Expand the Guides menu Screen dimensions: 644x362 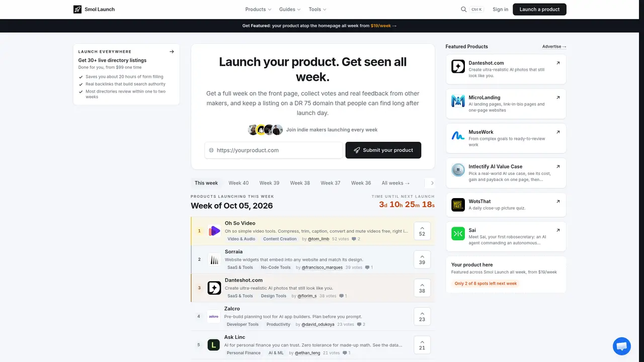click(x=290, y=9)
